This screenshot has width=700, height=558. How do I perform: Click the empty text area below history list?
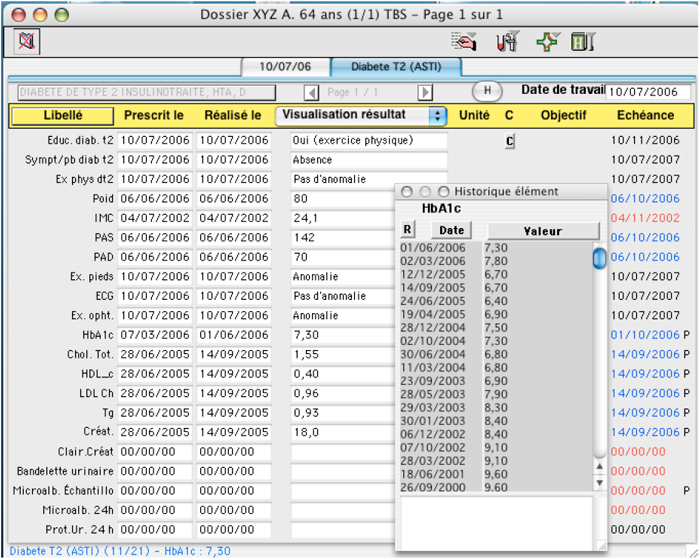coord(496,523)
